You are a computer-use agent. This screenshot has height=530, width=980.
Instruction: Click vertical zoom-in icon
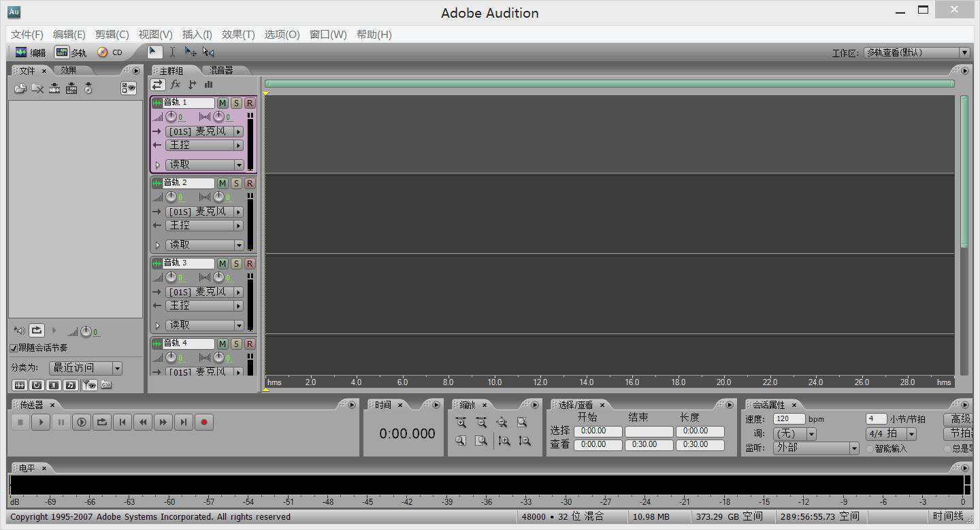coord(504,441)
